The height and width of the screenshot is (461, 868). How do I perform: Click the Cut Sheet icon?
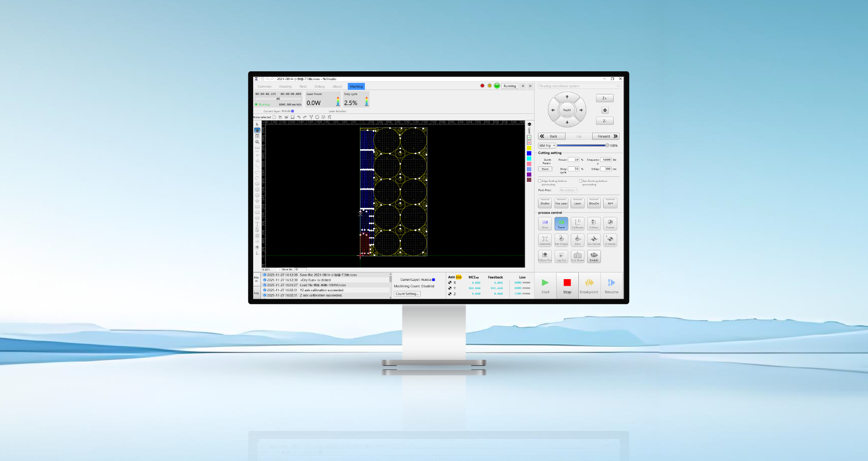coord(577,256)
